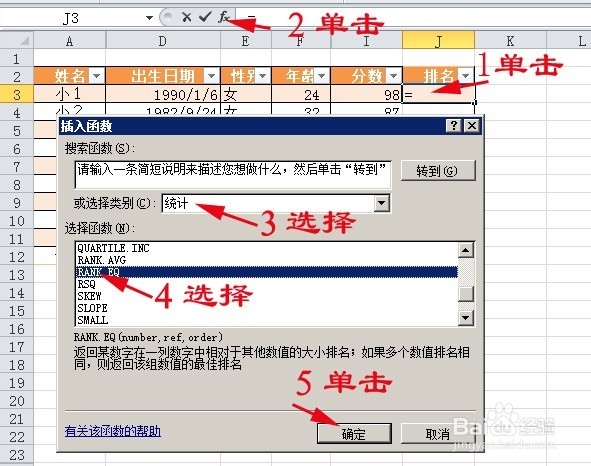Screen dimensions: 591x466
Task: Open the 有关该函数的帮助 link
Action: (x=113, y=431)
